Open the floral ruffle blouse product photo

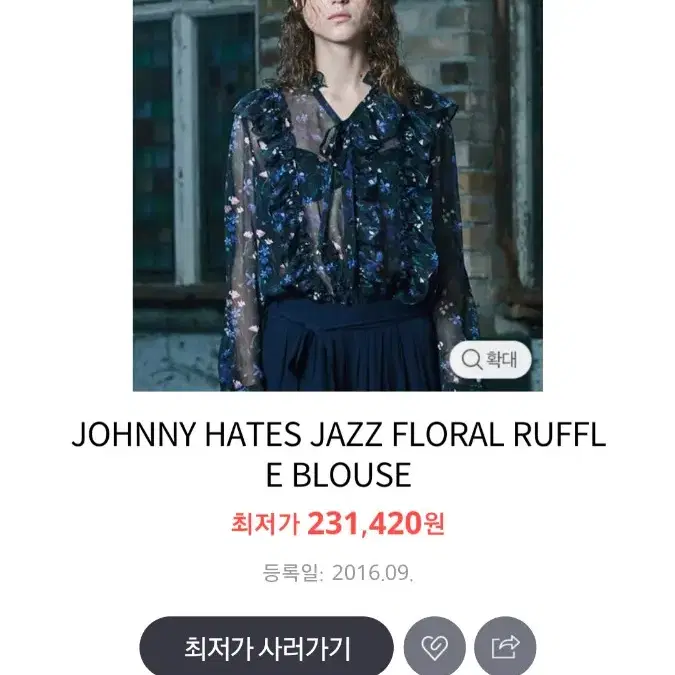[338, 195]
